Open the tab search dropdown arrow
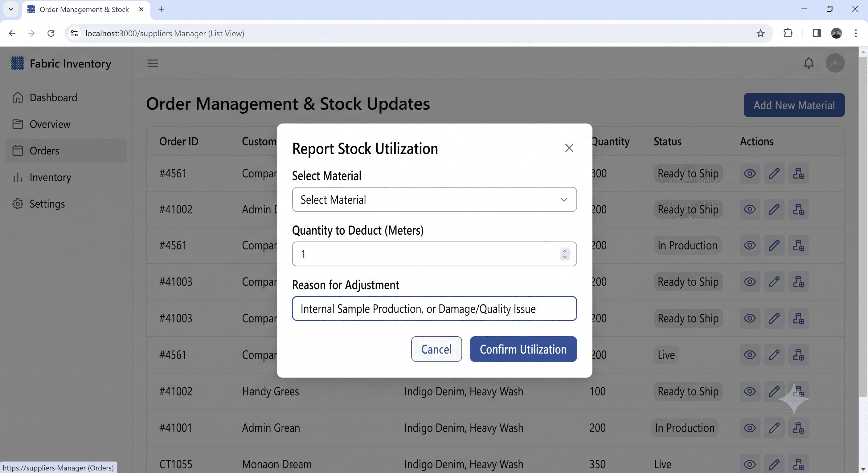 click(x=11, y=10)
